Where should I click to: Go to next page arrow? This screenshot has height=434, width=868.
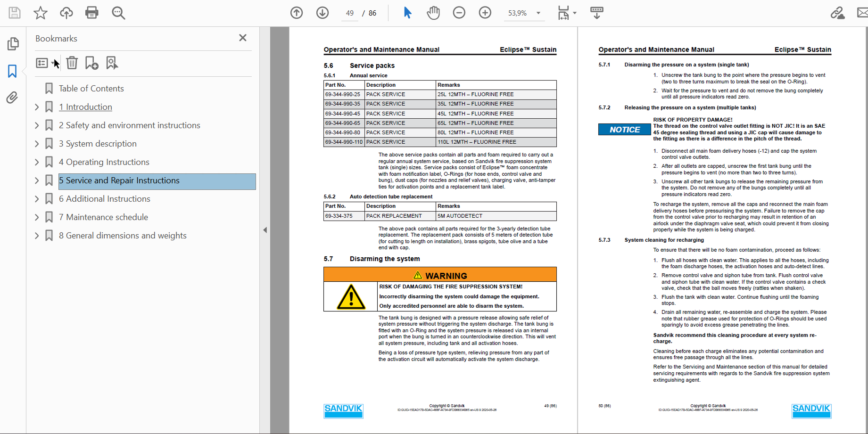pos(322,13)
